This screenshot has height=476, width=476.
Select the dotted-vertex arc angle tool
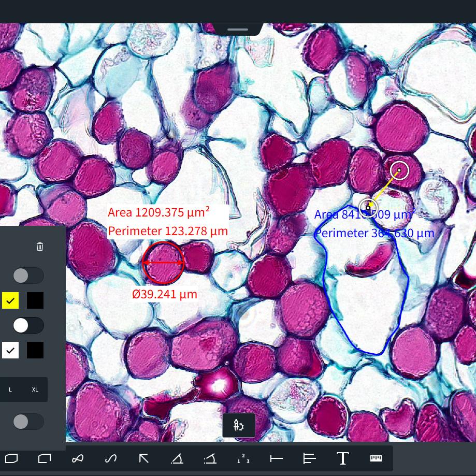(210, 458)
